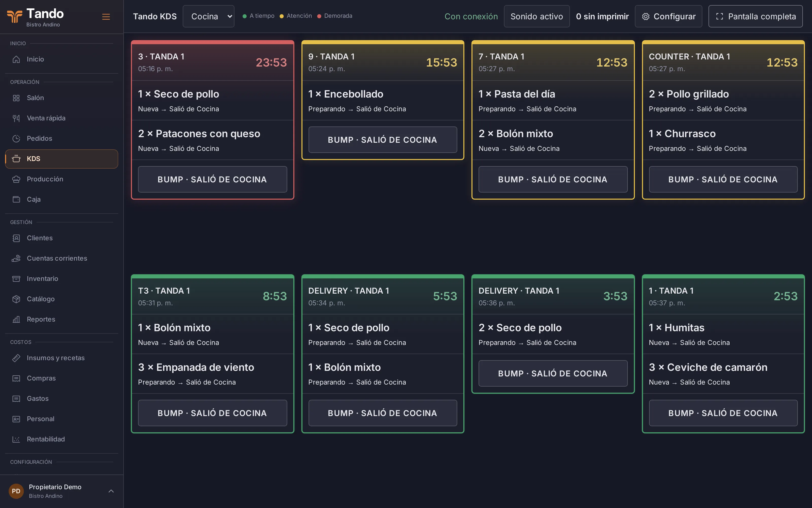Bump the T3 · Tanda 1 order
This screenshot has width=812, height=508.
coord(212,413)
